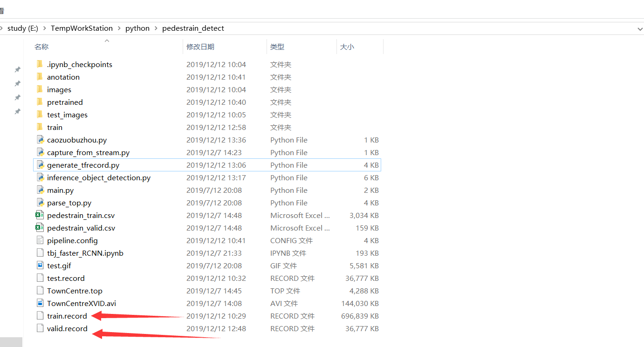The image size is (644, 347).
Task: Click the 696,839 KB size value
Action: 360,316
